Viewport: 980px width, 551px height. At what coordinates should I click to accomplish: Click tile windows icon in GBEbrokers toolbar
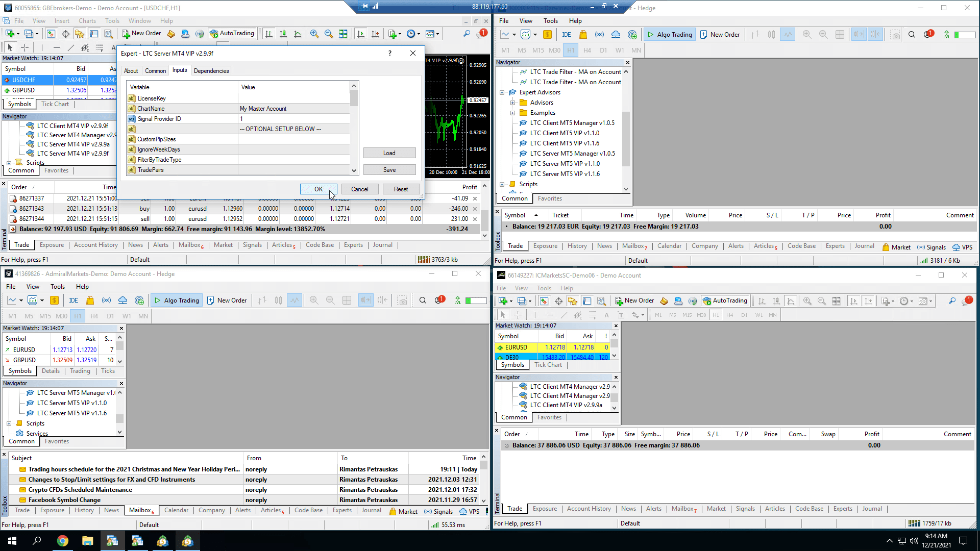coord(343,34)
